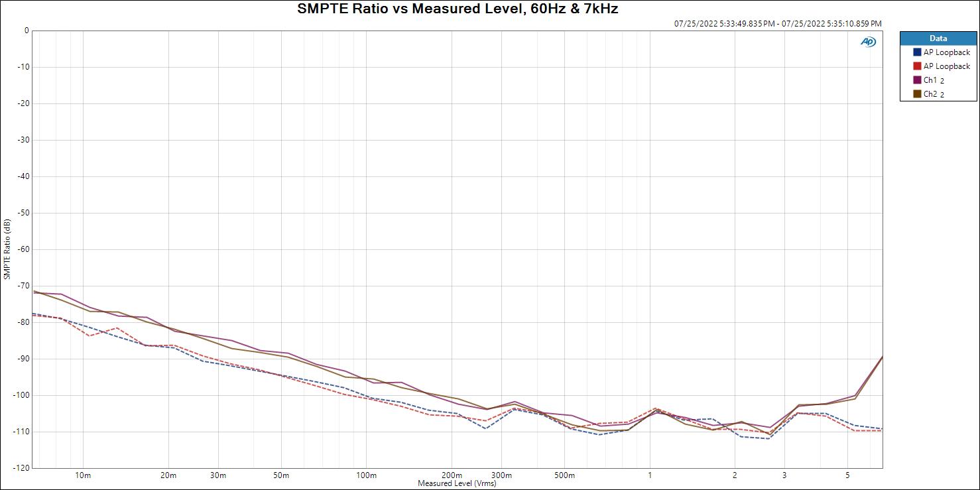
Task: Click the SMPTE Ratio (dB) axis label
Action: click(7, 249)
